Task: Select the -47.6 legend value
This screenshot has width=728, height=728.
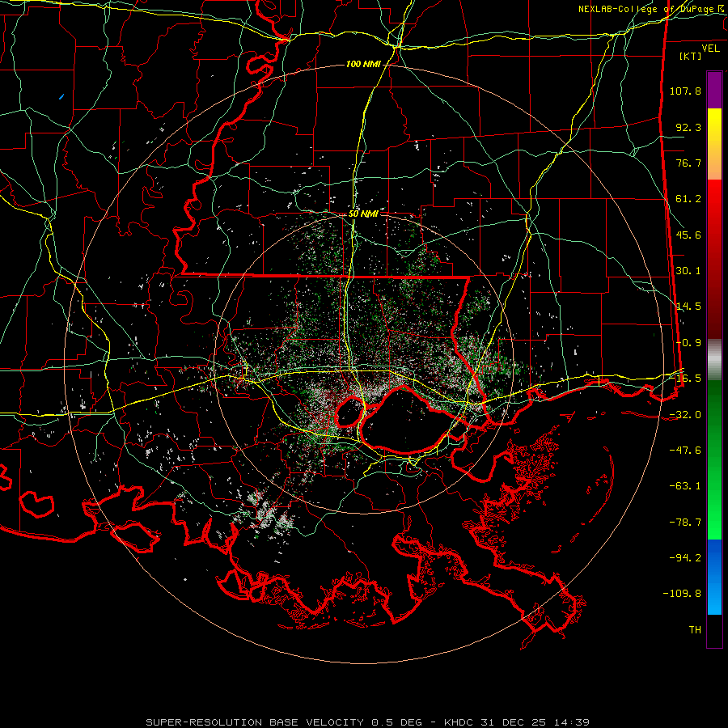Action: [685, 451]
